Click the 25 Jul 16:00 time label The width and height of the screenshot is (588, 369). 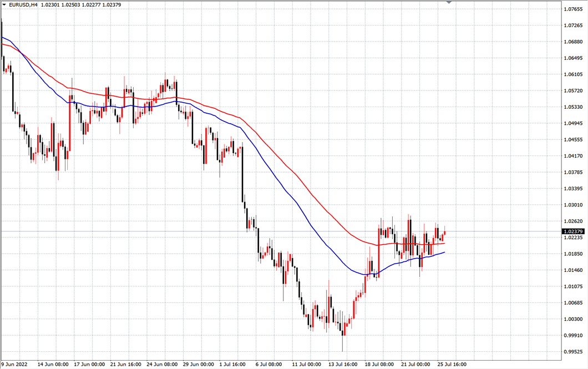point(451,365)
